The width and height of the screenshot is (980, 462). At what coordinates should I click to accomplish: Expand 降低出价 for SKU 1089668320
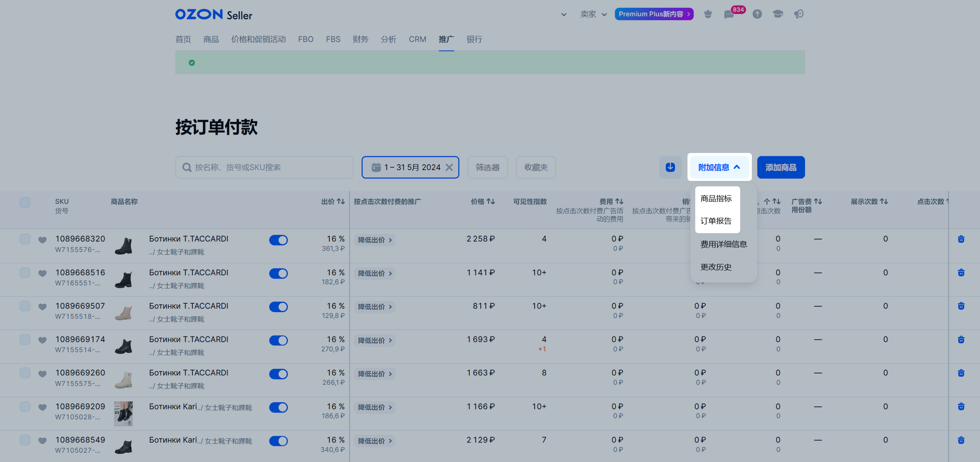[375, 240]
